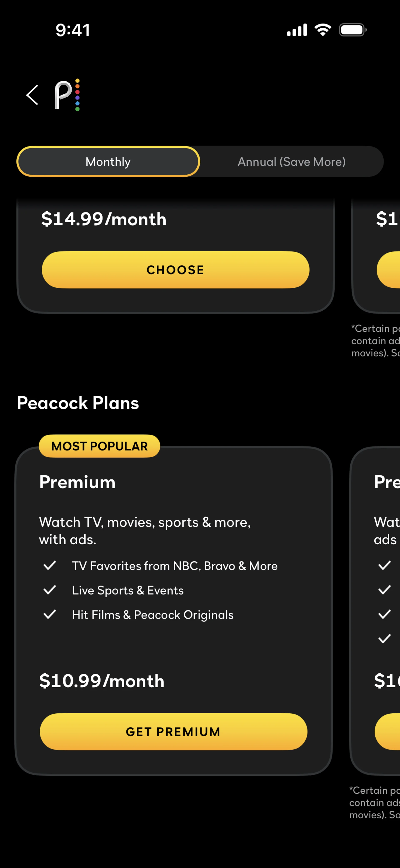This screenshot has height=868, width=400.
Task: Tap the back arrow icon
Action: (32, 95)
